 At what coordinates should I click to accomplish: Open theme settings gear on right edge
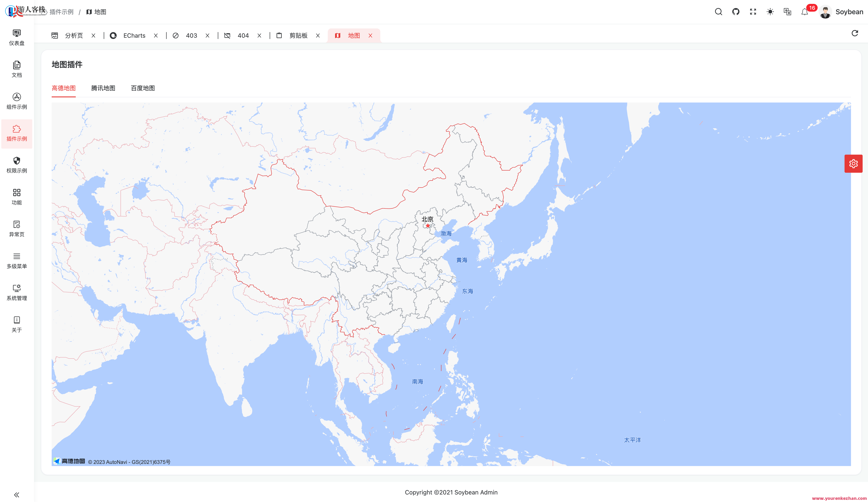click(x=853, y=164)
